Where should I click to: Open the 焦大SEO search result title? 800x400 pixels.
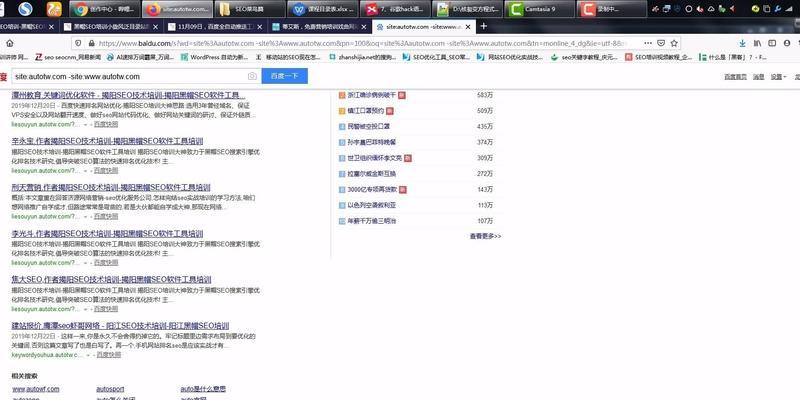tap(111, 280)
